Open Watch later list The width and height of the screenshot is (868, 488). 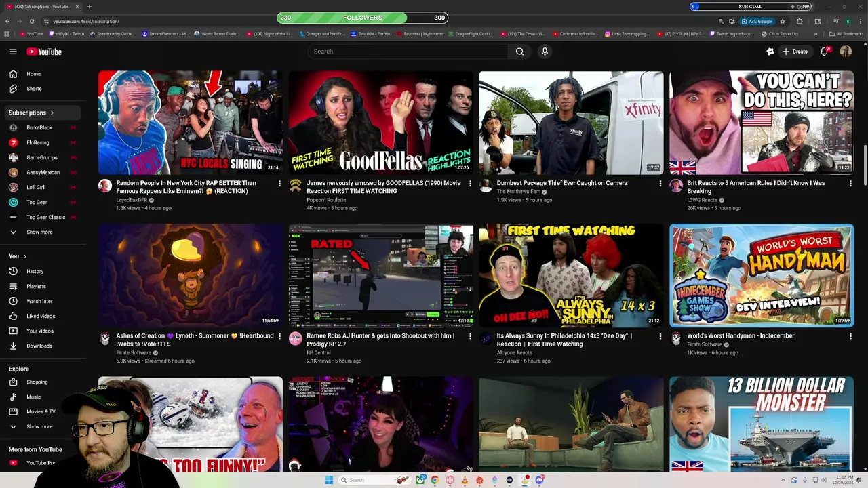point(41,301)
